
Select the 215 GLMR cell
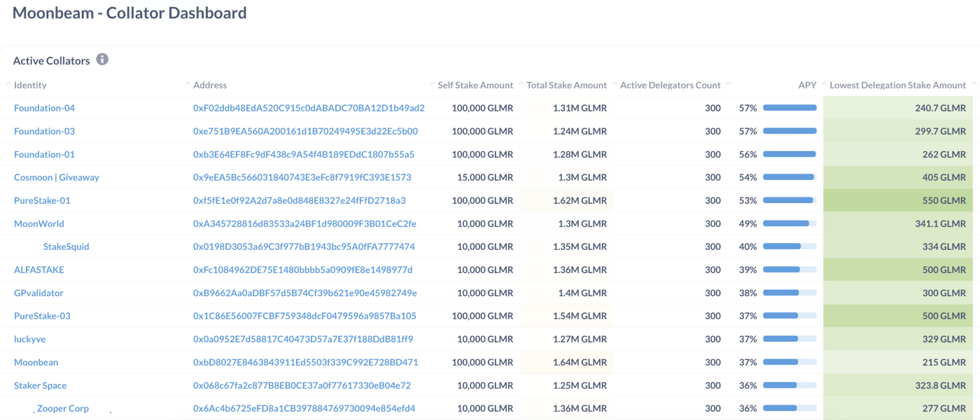click(898, 362)
